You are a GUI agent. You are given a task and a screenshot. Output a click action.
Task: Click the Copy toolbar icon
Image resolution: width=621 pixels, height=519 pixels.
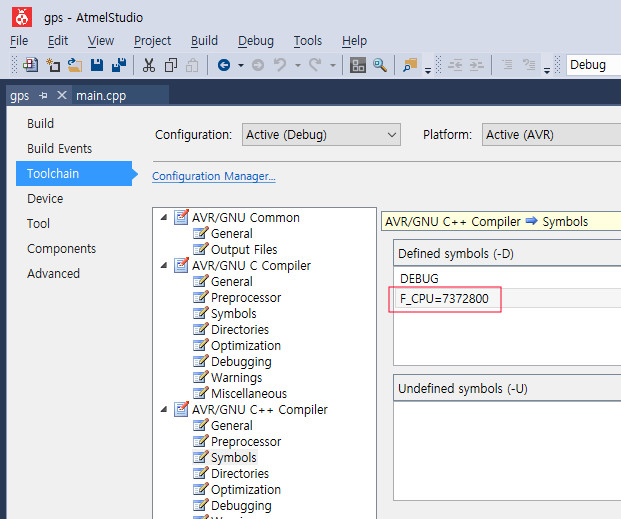click(171, 65)
